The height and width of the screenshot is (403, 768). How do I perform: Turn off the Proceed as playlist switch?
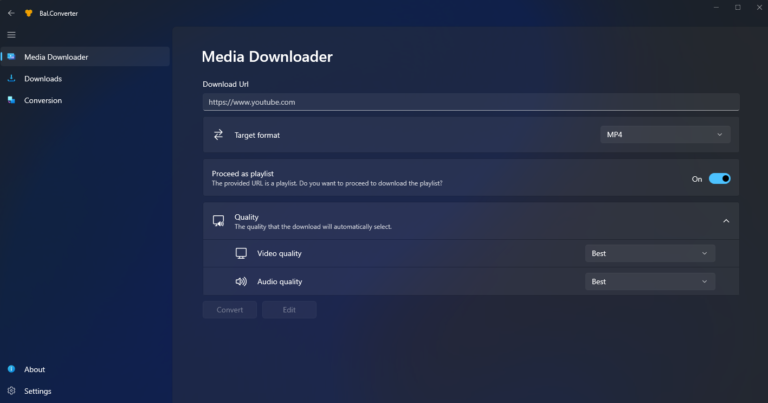coord(720,179)
